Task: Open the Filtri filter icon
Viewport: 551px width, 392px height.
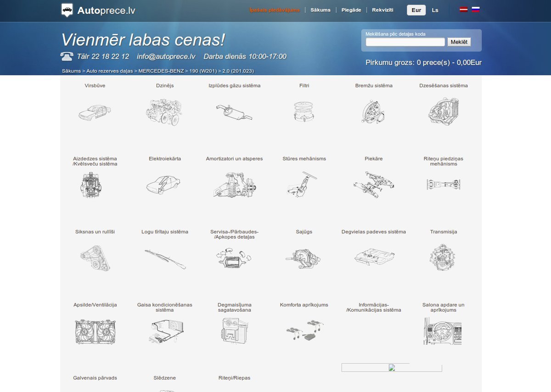Action: tap(304, 111)
